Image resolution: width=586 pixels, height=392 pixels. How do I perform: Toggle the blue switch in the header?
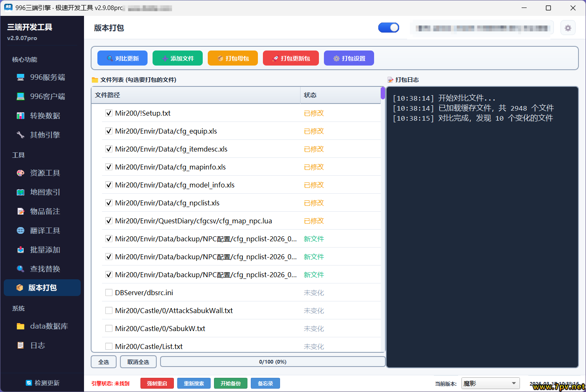(x=388, y=28)
